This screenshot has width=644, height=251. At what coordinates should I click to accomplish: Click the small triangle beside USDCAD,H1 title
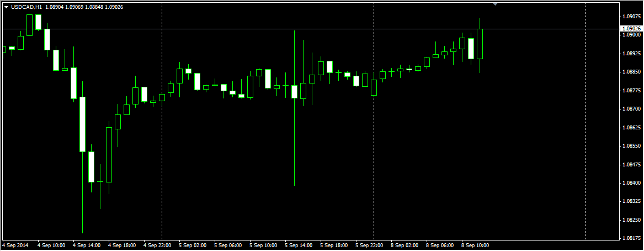click(6, 7)
